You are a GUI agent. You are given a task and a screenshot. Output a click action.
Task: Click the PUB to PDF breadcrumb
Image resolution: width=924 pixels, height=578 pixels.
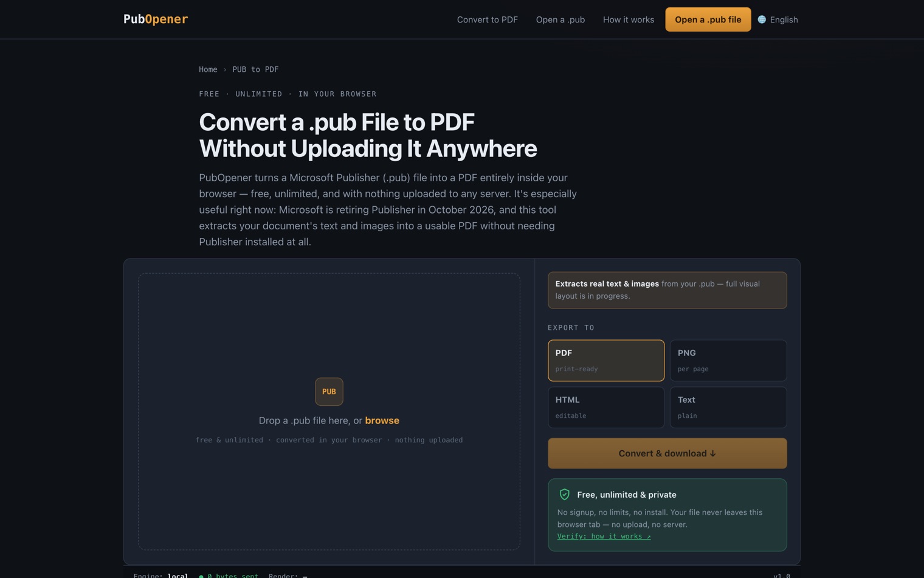pos(255,69)
